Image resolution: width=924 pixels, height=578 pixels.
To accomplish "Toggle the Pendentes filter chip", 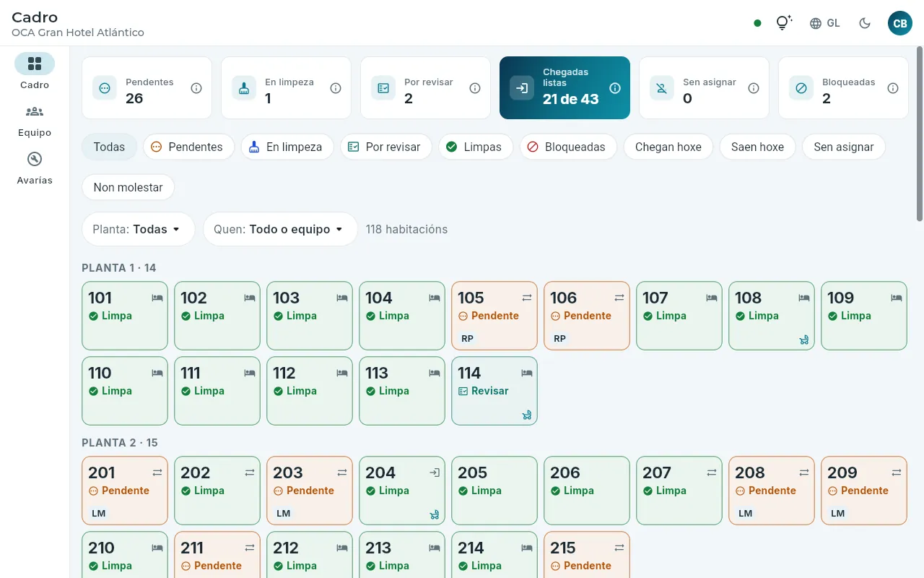I will pyautogui.click(x=188, y=147).
